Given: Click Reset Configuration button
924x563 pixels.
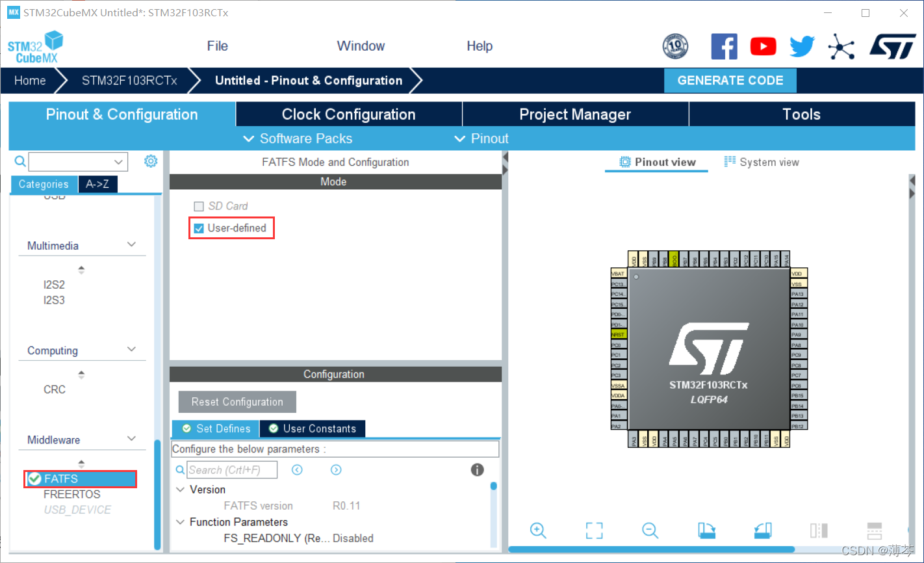Looking at the screenshot, I should coord(237,402).
